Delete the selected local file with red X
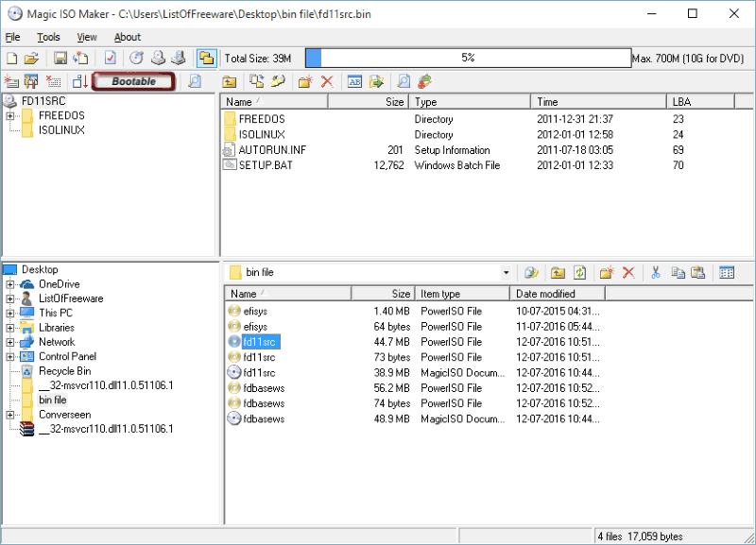The height and width of the screenshot is (545, 756). pyautogui.click(x=628, y=273)
